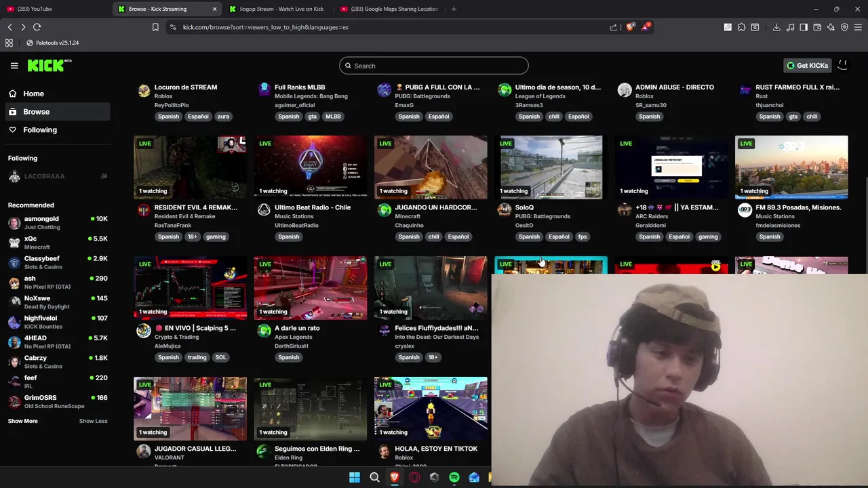
Task: Close the Browse - Kick Streaming tab
Action: click(x=214, y=9)
